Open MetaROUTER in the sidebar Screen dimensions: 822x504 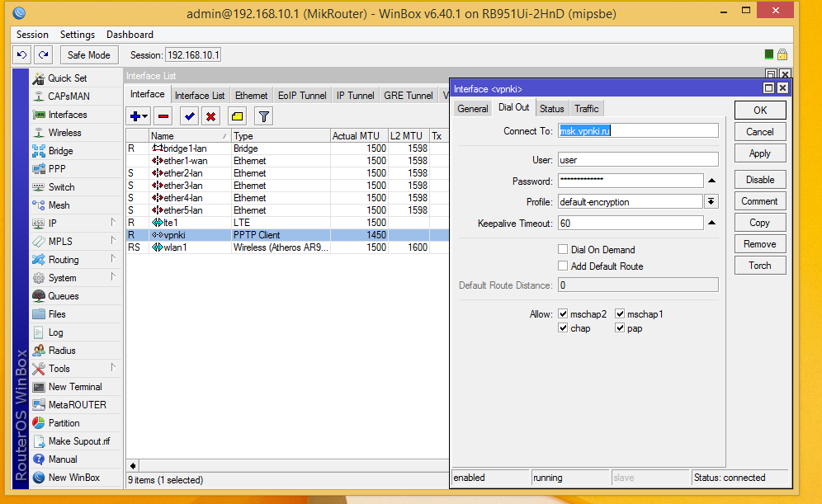click(x=77, y=405)
